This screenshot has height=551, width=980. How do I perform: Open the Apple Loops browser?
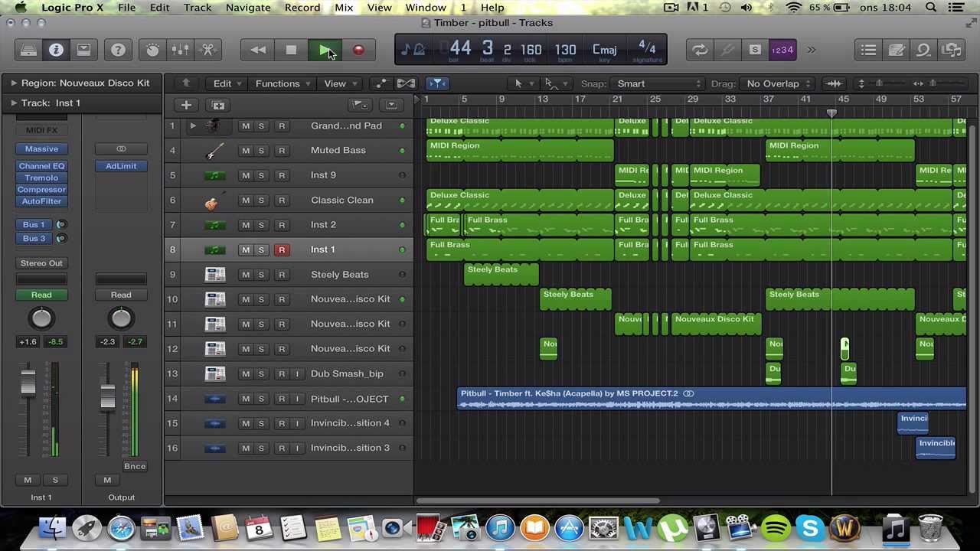point(923,50)
